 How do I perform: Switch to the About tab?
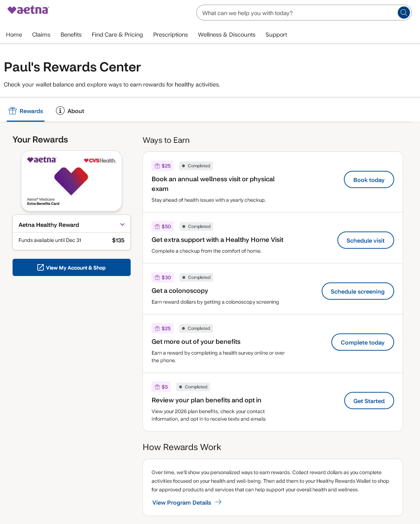tap(70, 111)
